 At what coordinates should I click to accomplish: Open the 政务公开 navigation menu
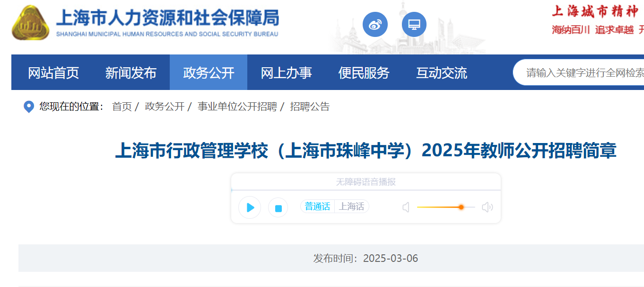click(x=209, y=72)
